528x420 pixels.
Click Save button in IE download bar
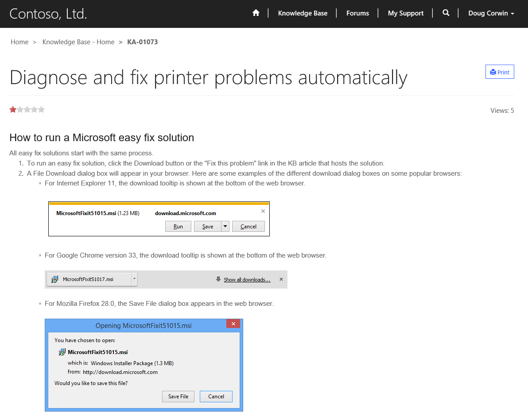click(208, 227)
